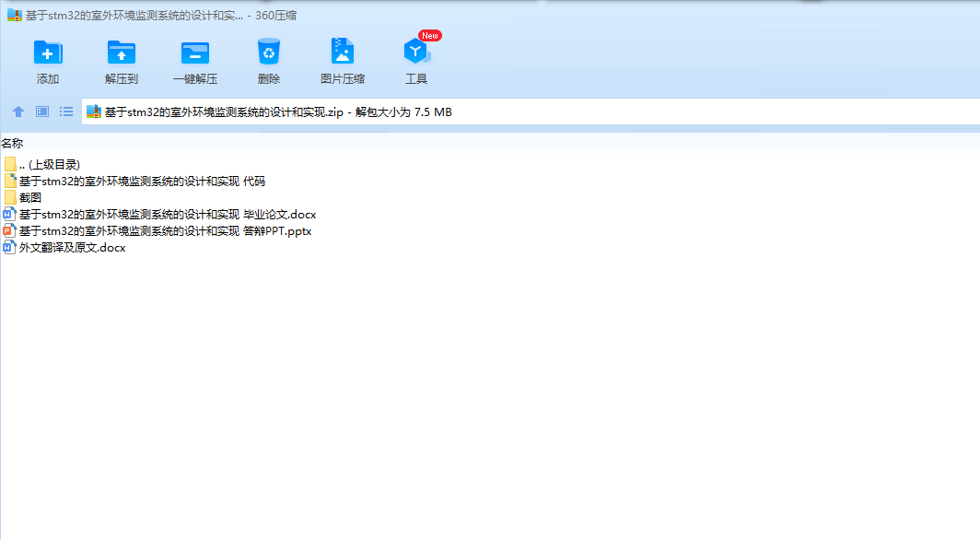This screenshot has width=980, height=540.
Task: Click the folder icon beside 截图
Action: [x=10, y=197]
